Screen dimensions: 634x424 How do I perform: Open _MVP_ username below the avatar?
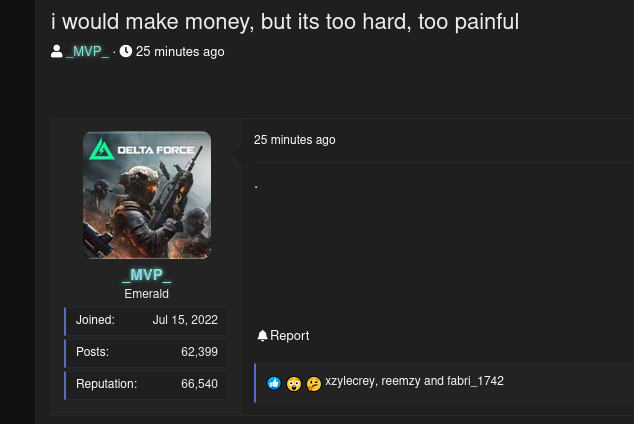coord(146,275)
